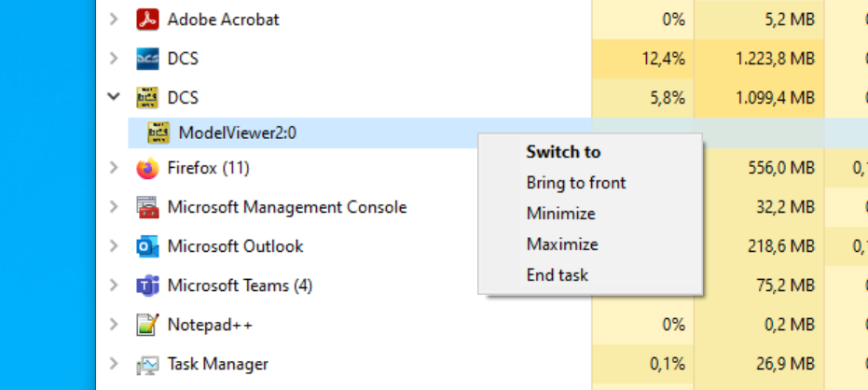Expand the Firefox (11) process group
The image size is (868, 390).
pos(114,167)
